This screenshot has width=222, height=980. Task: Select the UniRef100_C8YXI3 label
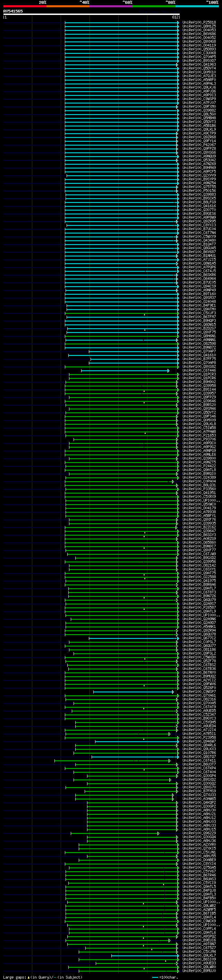tap(199, 225)
